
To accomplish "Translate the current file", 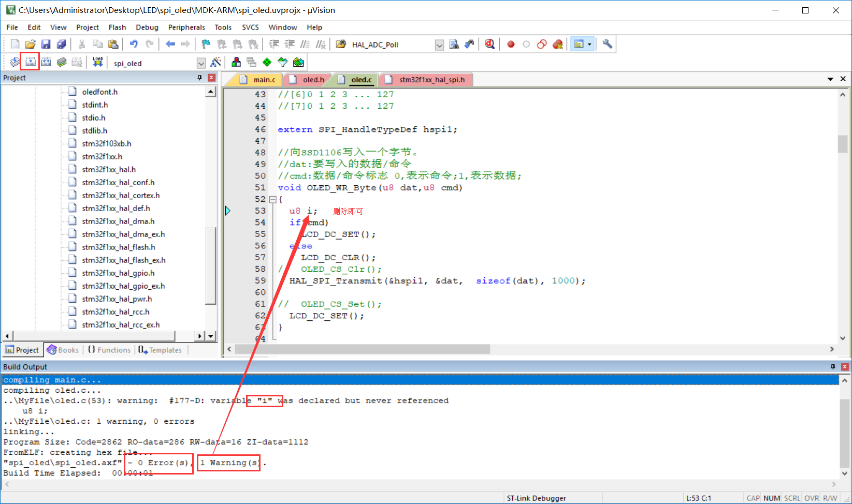I will tap(15, 63).
